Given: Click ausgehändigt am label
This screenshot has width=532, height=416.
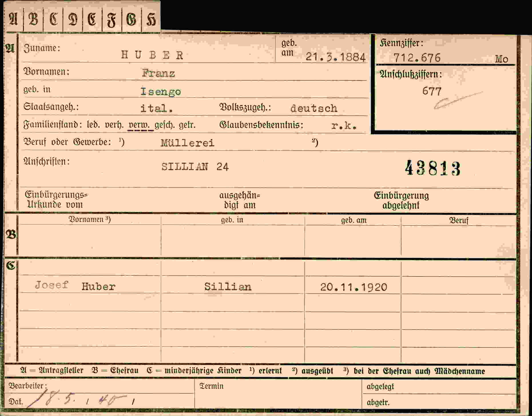Looking at the screenshot, I should [240, 200].
